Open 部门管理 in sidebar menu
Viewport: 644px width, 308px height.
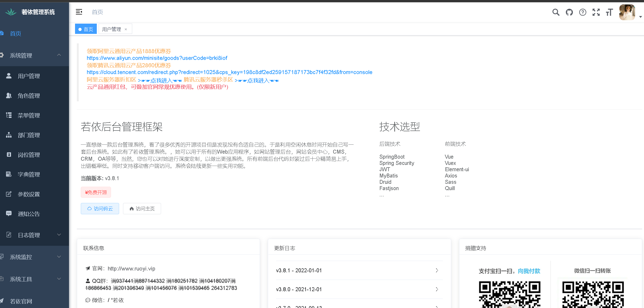34,135
